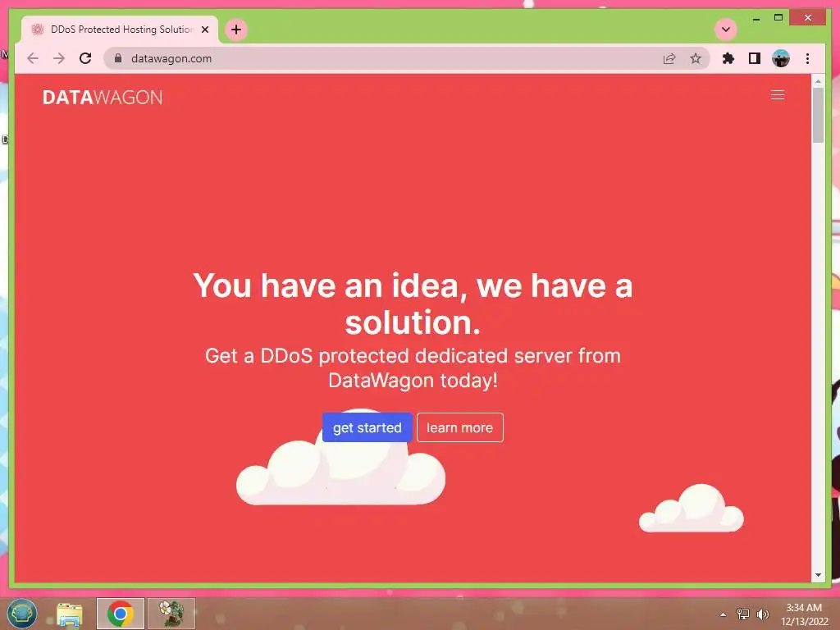This screenshot has width=840, height=630.
Task: Show hidden system tray icons
Action: [x=724, y=614]
